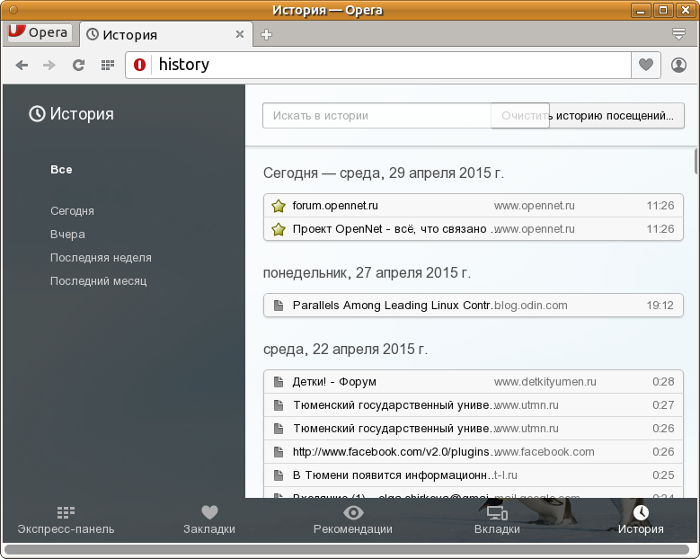
Task: Close the История tab
Action: (240, 34)
